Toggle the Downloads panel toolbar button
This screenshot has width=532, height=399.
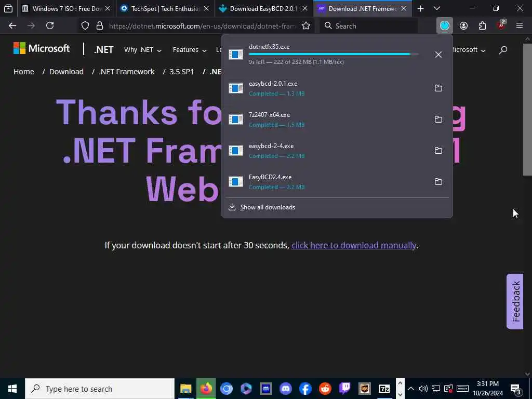click(445, 26)
